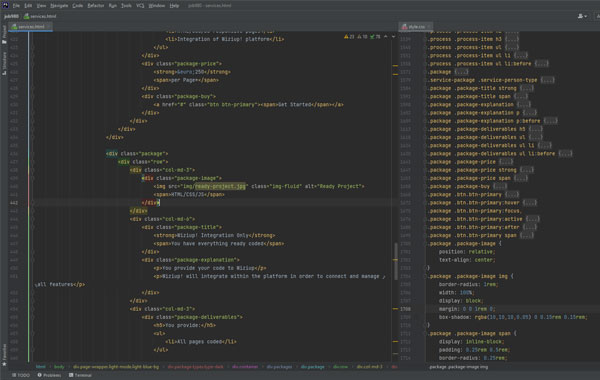This screenshot has width=600, height=380.
Task: Open the Navigate menu
Action: coord(59,6)
